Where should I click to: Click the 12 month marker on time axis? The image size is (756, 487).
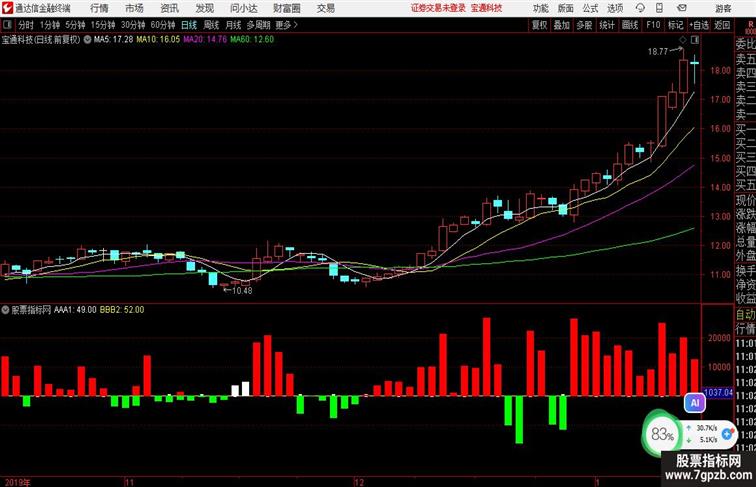click(359, 482)
